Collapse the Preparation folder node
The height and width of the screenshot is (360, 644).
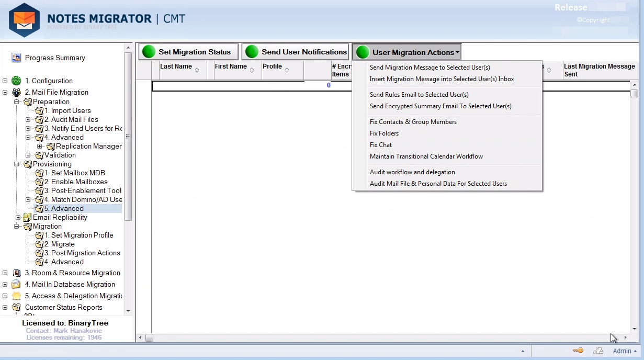(17, 102)
